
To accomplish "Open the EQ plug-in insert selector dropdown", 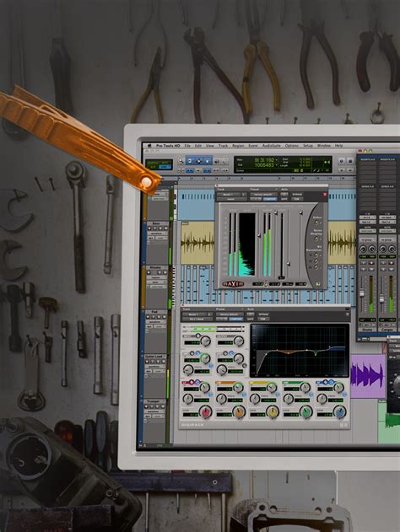I will tap(197, 320).
